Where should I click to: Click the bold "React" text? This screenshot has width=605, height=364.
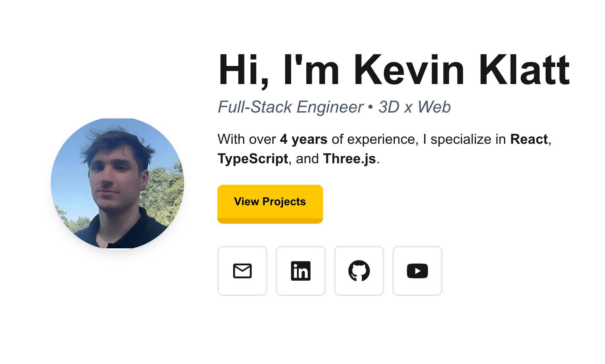[x=529, y=139]
